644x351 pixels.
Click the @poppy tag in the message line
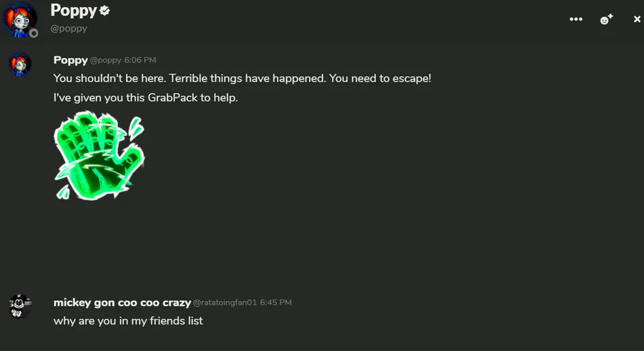point(105,61)
